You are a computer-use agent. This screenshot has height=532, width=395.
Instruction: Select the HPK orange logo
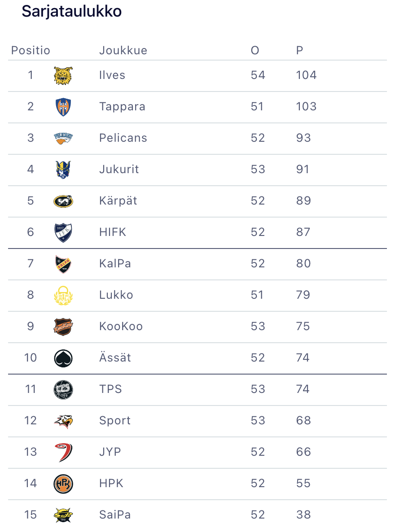pos(63,484)
